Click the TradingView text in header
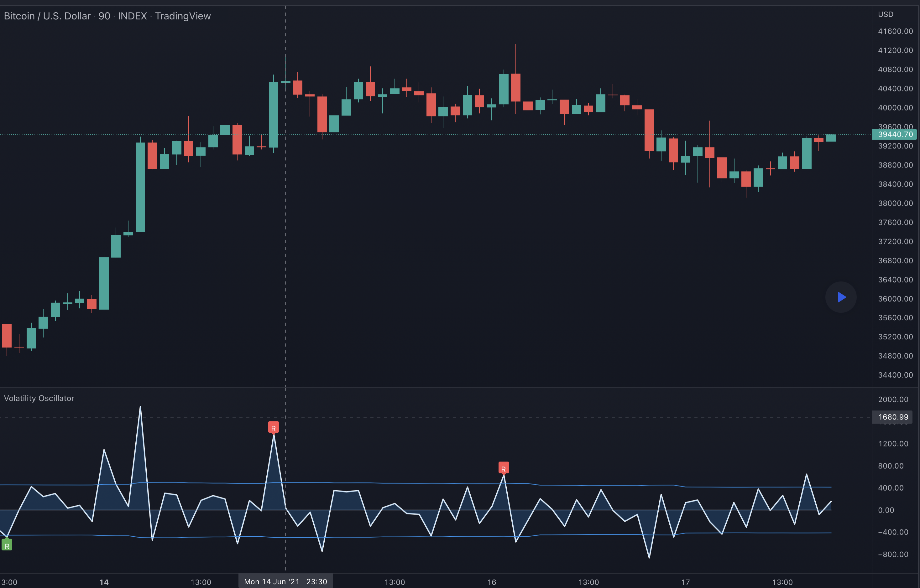Viewport: 920px width, 588px height. pos(183,16)
